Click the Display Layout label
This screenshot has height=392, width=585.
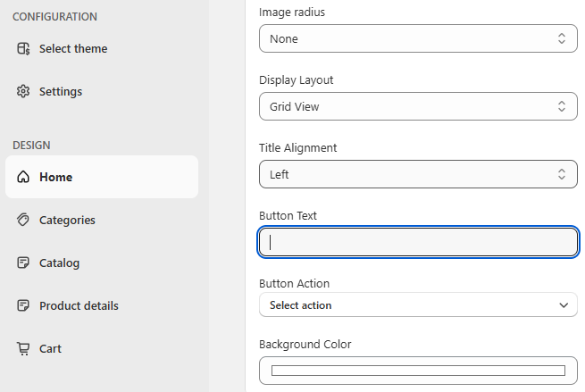[297, 79]
